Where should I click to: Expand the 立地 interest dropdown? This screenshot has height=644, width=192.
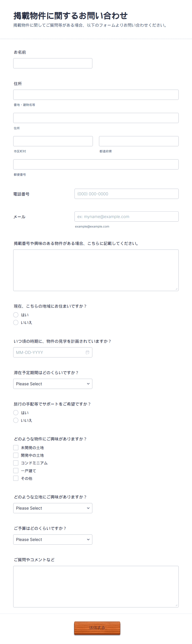click(53, 508)
